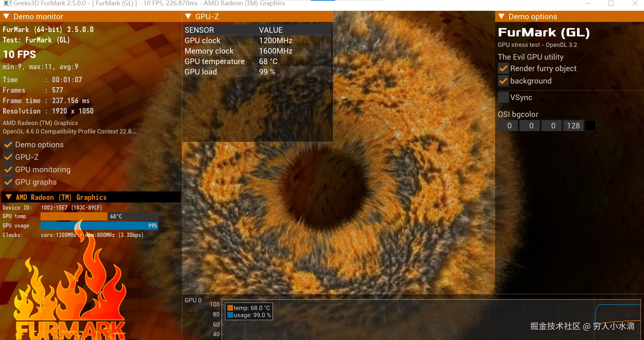Collapse the Demo monitor panel
Image resolution: width=644 pixels, height=340 pixels.
[6, 17]
